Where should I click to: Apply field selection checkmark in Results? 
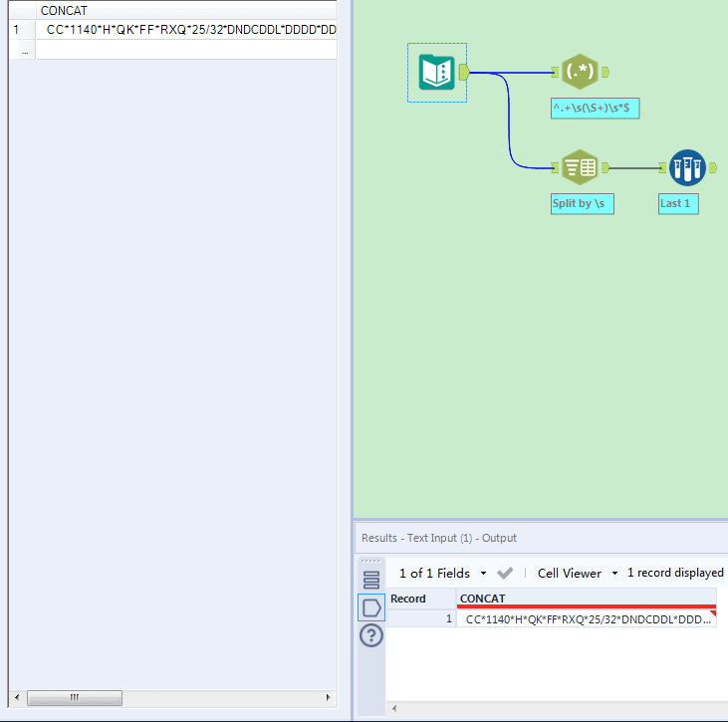[505, 573]
